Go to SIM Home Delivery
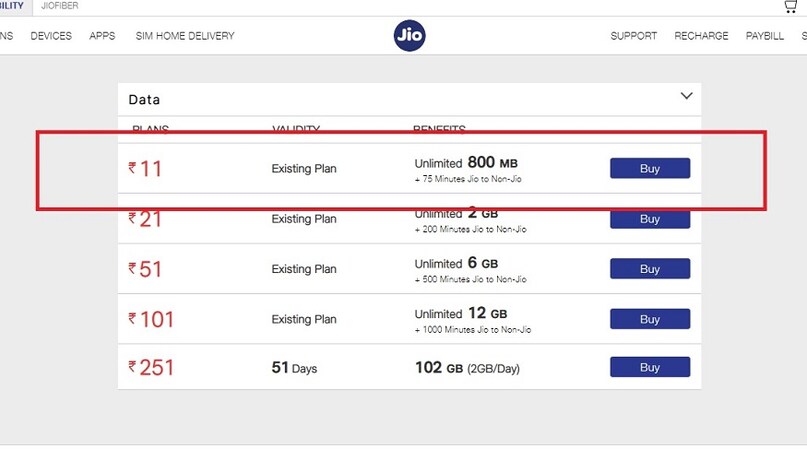 point(184,36)
